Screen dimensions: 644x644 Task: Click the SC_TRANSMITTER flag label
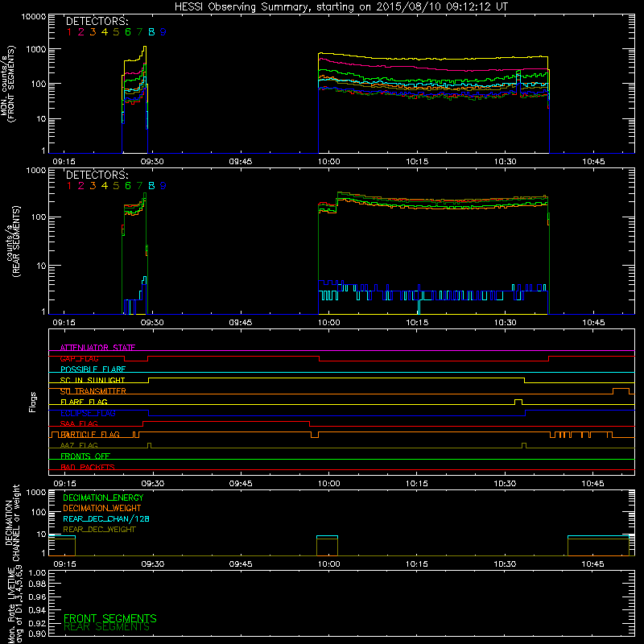93,391
